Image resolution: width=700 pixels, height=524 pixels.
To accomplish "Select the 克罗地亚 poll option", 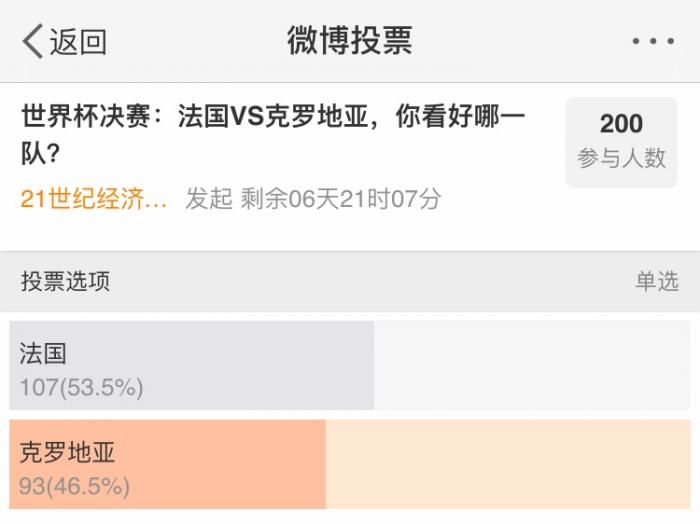I will click(x=67, y=453).
